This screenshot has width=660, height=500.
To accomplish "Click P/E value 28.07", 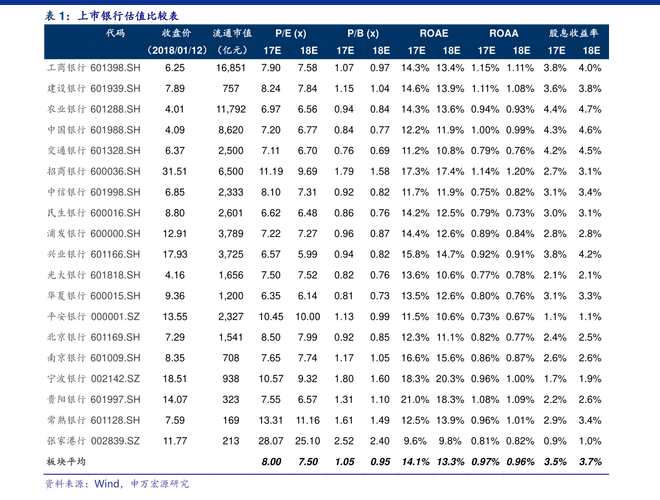I will (271, 441).
